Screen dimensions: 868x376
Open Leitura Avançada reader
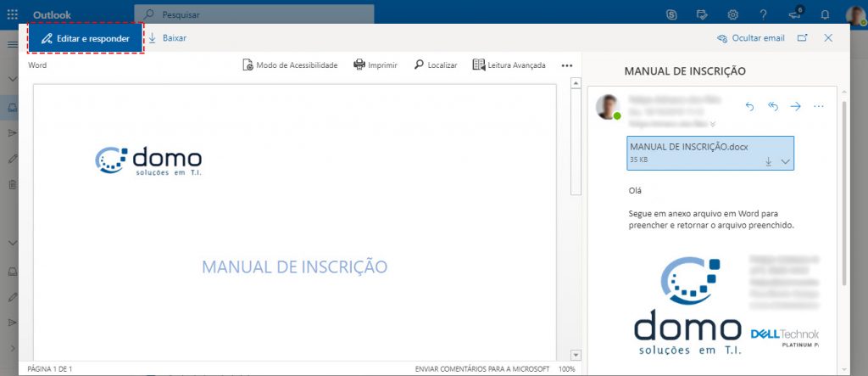click(x=509, y=65)
